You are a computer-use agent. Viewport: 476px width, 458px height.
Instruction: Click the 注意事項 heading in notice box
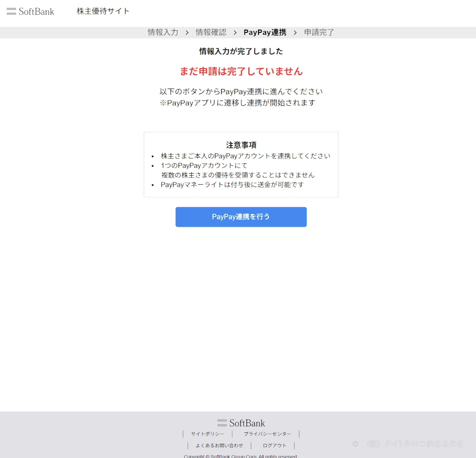pos(241,145)
